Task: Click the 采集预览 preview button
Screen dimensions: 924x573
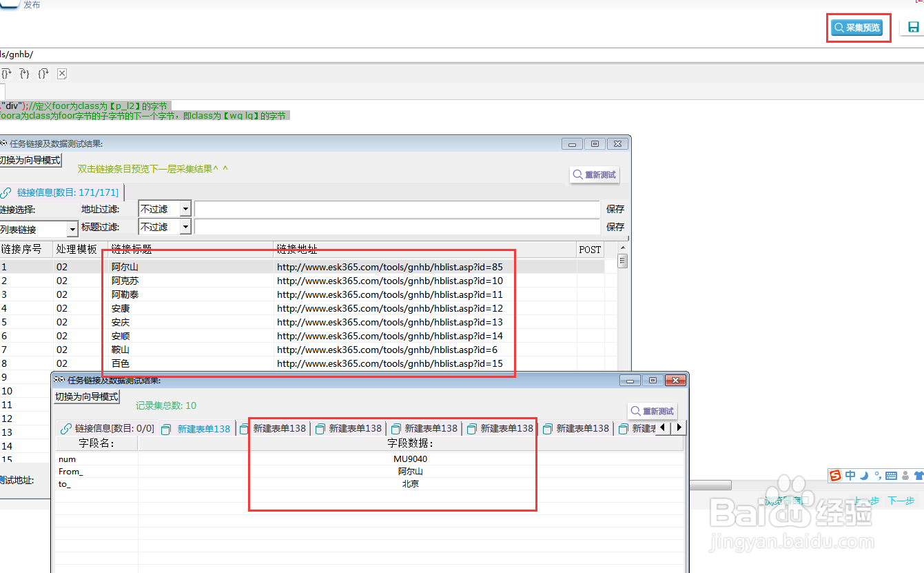Action: pos(858,28)
